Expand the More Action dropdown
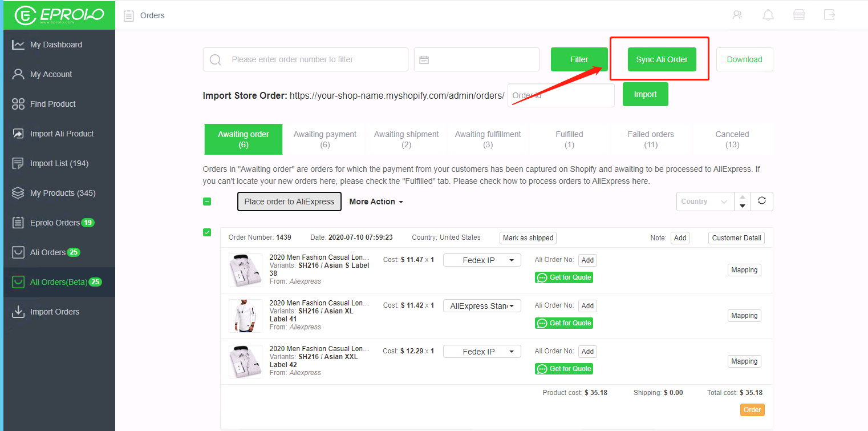Image resolution: width=868 pixels, height=431 pixels. (376, 202)
